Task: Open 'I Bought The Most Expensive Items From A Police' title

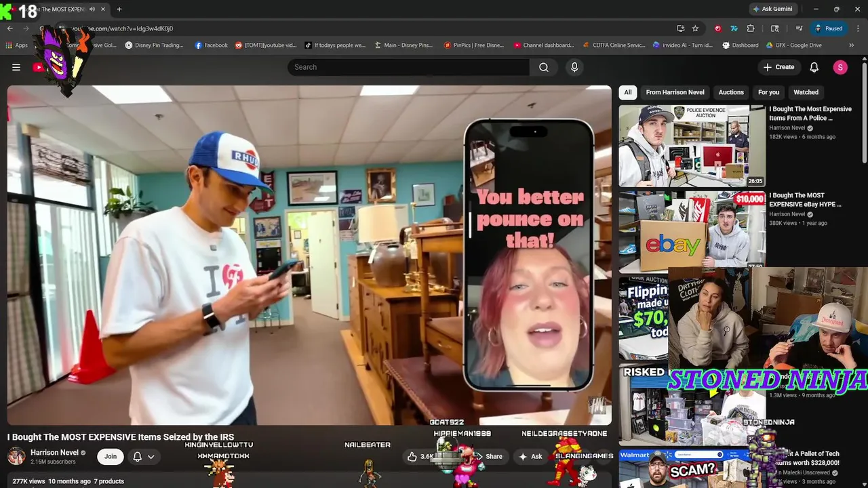Action: (x=810, y=113)
